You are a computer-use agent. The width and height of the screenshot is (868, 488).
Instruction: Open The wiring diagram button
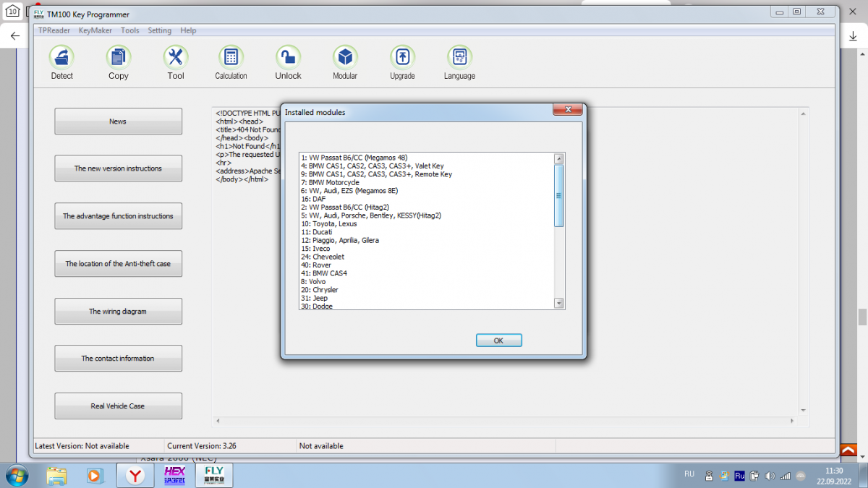click(x=118, y=312)
